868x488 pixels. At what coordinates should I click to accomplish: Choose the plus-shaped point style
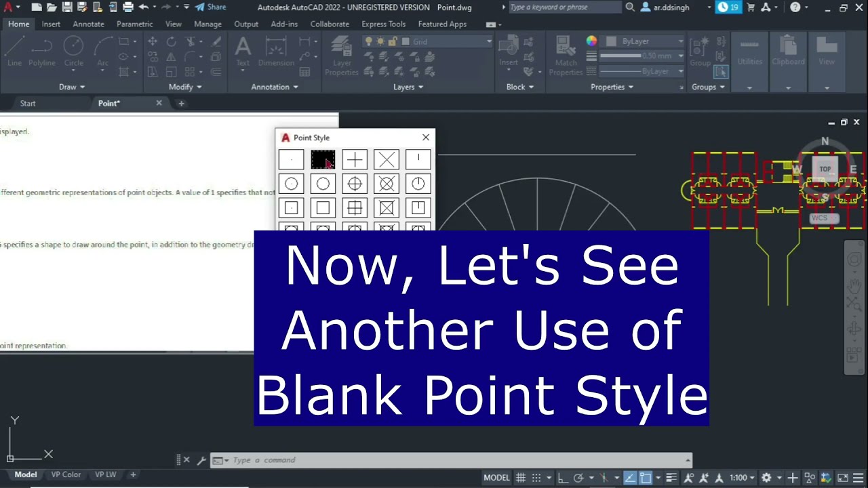(355, 159)
